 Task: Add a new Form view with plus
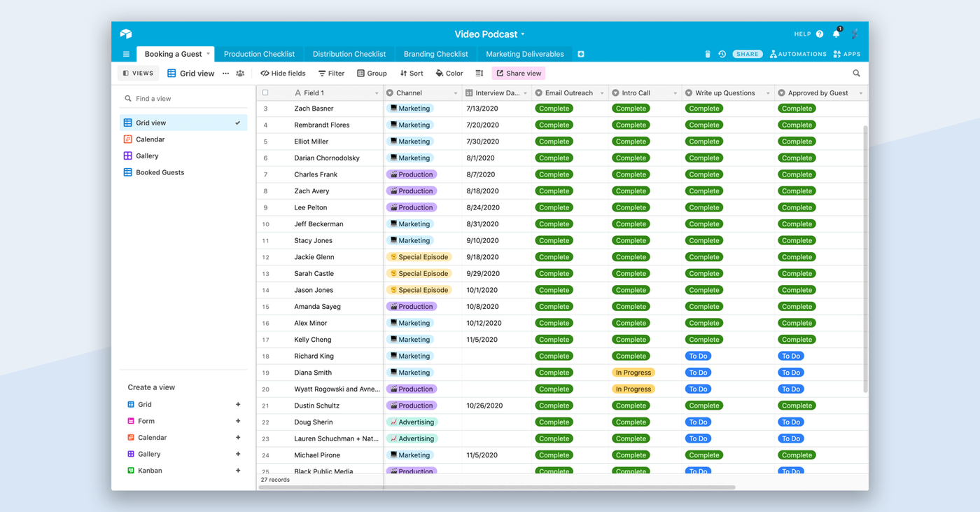(238, 421)
